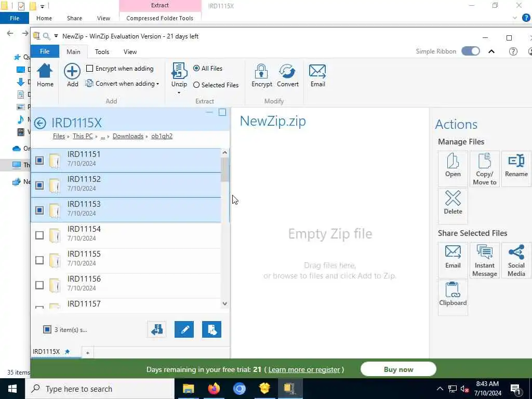Open Firefox from the taskbar
The image size is (532, 399).
[x=214, y=389]
